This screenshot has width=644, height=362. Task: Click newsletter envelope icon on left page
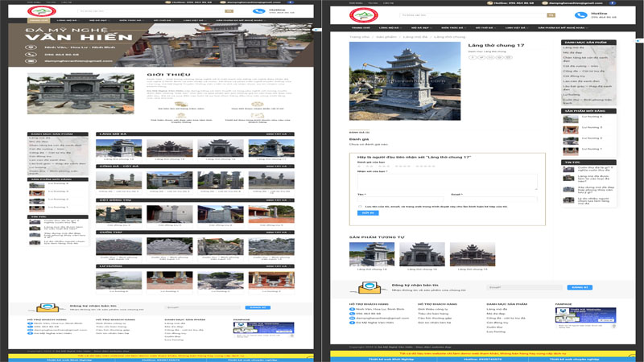coord(47,307)
